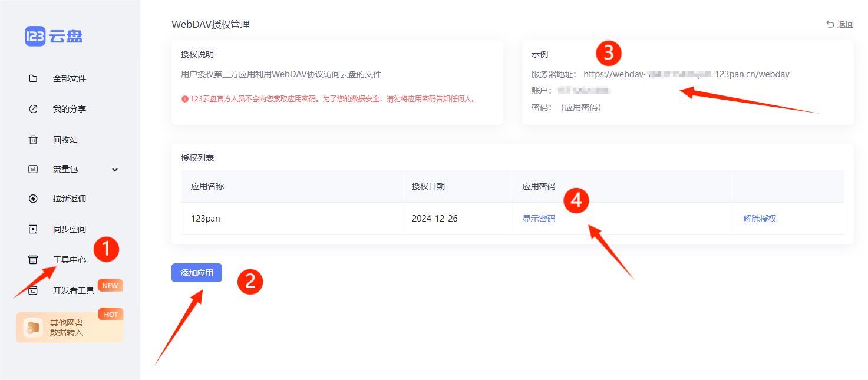868x380 pixels.
Task: Open 同步空间 from the sidebar
Action: coord(70,229)
